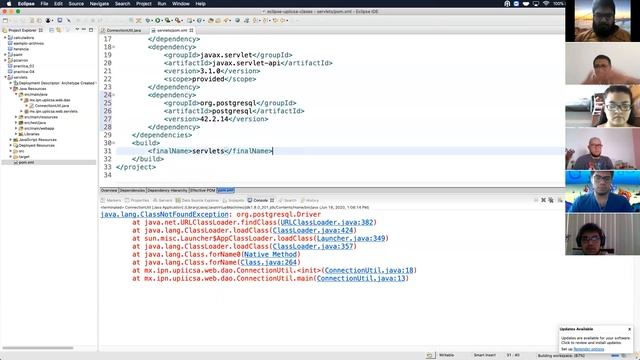Open the Window menu

[180, 4]
